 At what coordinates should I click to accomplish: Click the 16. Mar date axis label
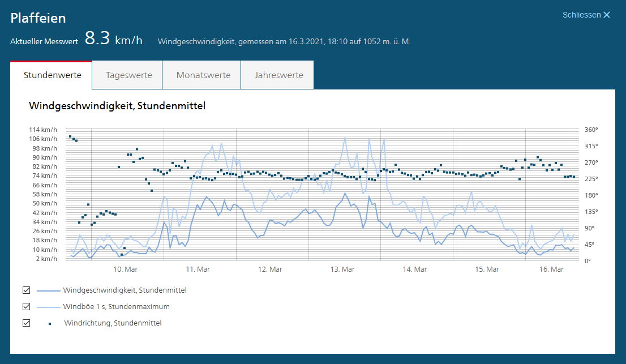(x=552, y=269)
